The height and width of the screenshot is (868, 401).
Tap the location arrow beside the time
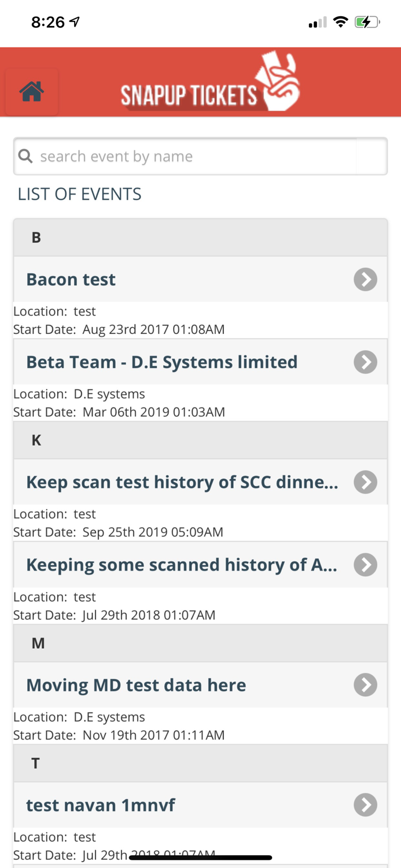pyautogui.click(x=75, y=22)
